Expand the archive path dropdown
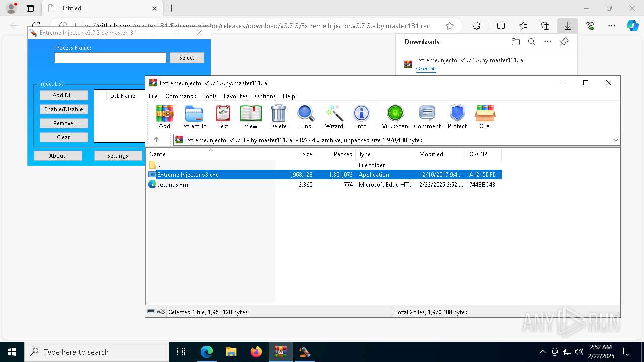 pos(615,140)
